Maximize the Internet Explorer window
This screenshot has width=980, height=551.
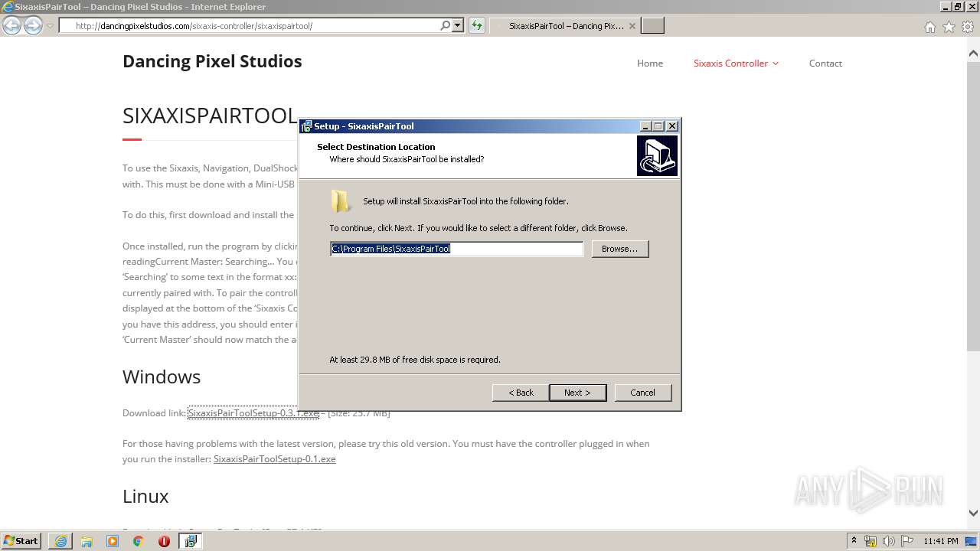click(958, 7)
